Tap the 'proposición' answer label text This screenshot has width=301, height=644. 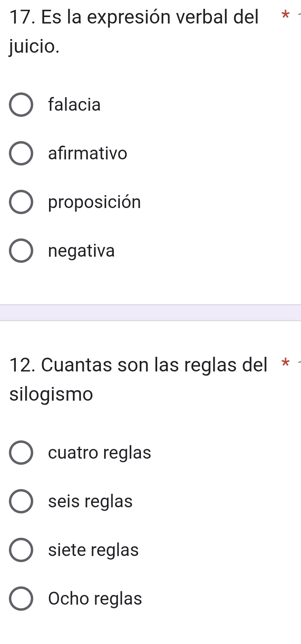click(x=94, y=202)
